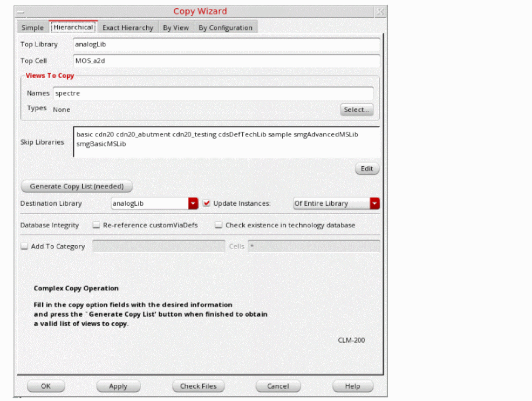Close the Copy Wizard window
Image resolution: width=532 pixels, height=401 pixels.
pos(380,12)
